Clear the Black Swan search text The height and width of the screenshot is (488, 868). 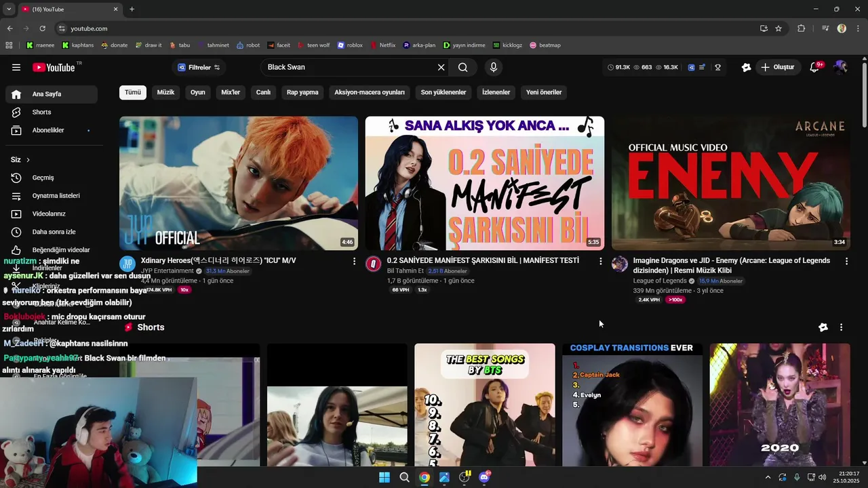(x=441, y=67)
